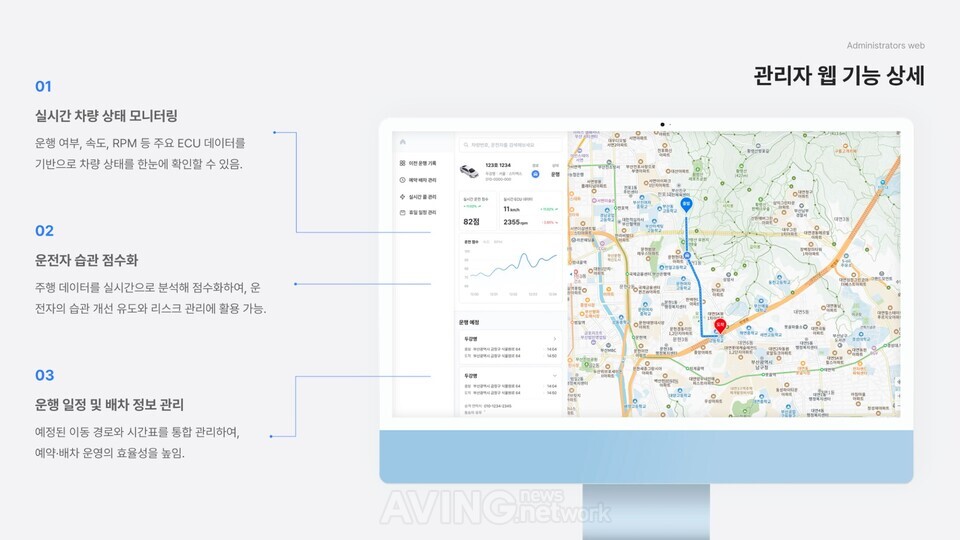Screen dimensions: 960x540
Task: Click the blue departure pin on the map
Action: (686, 205)
